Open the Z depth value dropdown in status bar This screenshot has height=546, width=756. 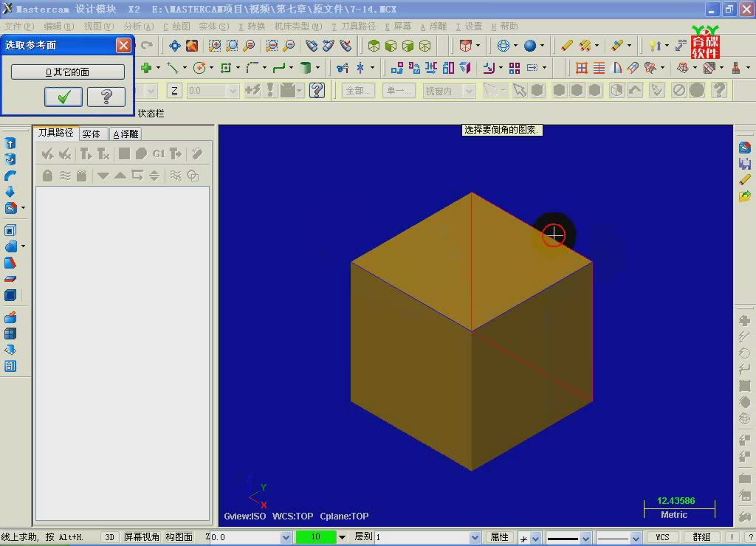tap(286, 537)
